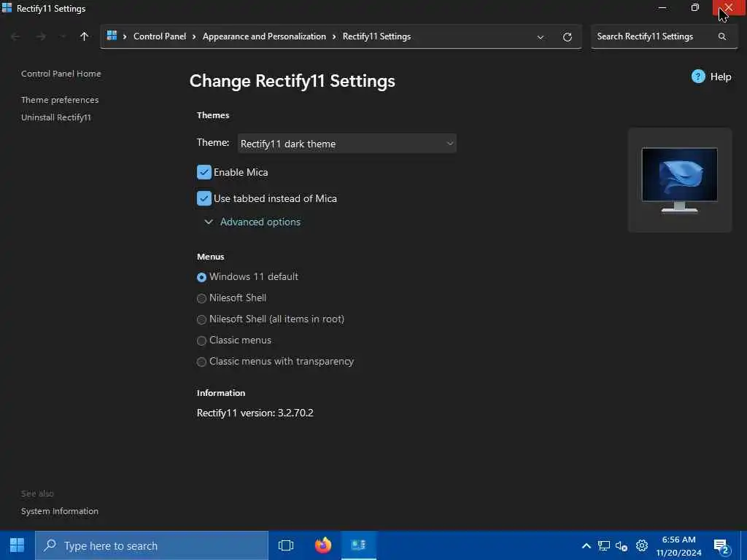Open Task View from taskbar
Image resolution: width=747 pixels, height=560 pixels.
click(286, 545)
